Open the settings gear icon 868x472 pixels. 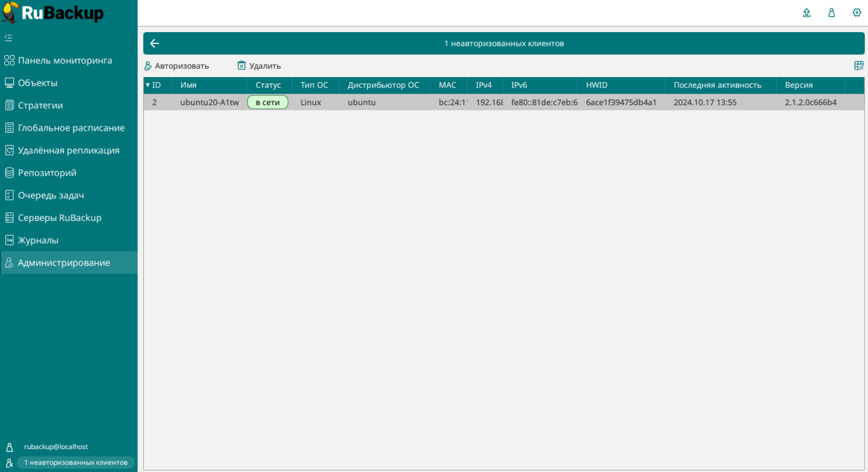(x=856, y=13)
